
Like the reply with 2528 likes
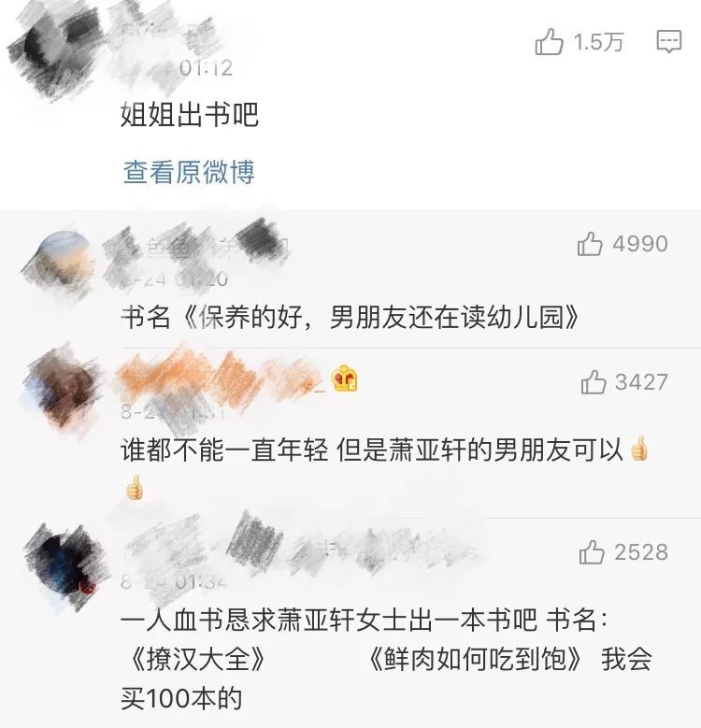pos(592,552)
